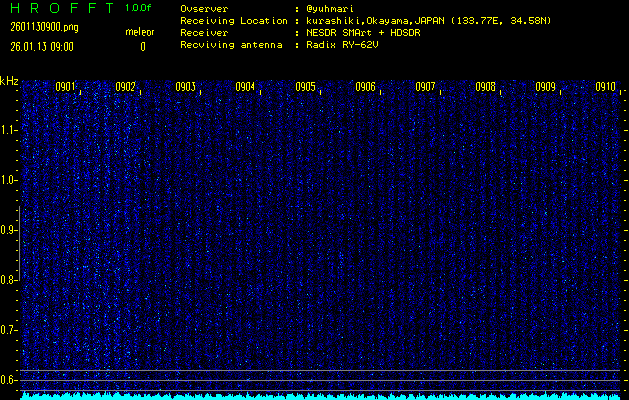Click the meteor count label
This screenshot has width=629, height=400.
139,32
